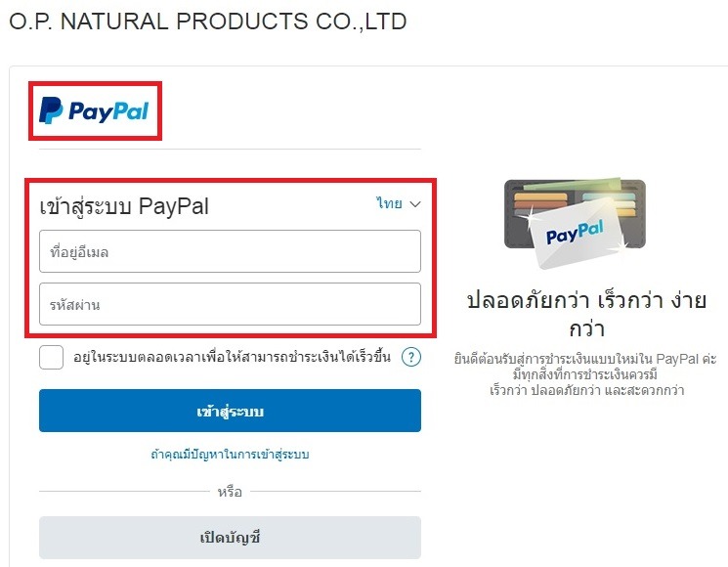Click the gray เปิดบัญชี open account button
This screenshot has height=567, width=728.
[230, 538]
